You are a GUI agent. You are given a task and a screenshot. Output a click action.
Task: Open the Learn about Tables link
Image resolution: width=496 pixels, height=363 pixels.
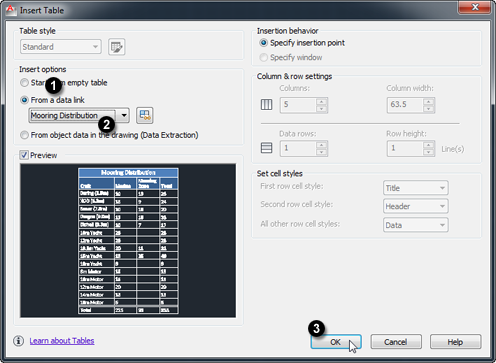pyautogui.click(x=62, y=341)
